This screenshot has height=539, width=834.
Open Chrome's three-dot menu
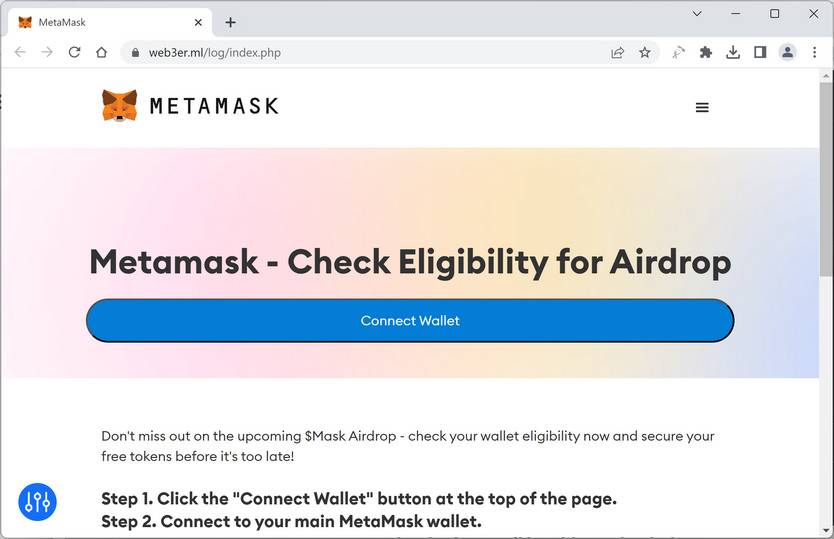click(x=815, y=52)
